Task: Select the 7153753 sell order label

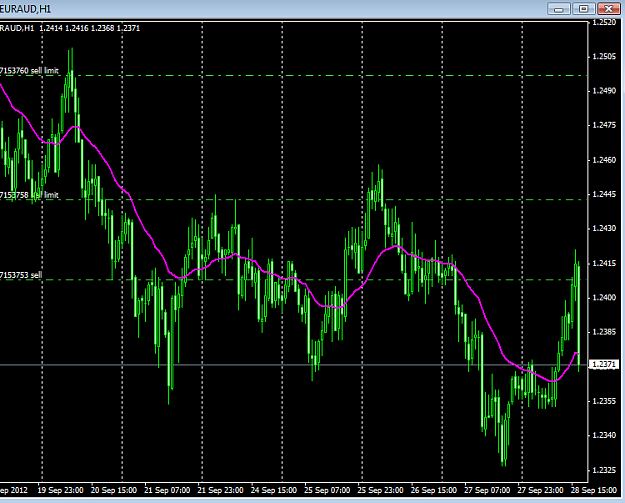Action: [x=21, y=275]
